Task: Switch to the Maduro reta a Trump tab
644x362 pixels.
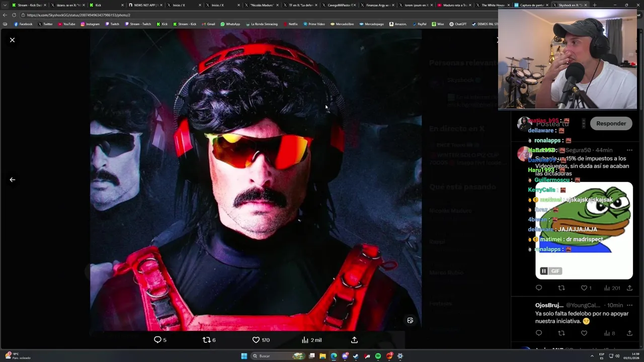Action: point(454,5)
